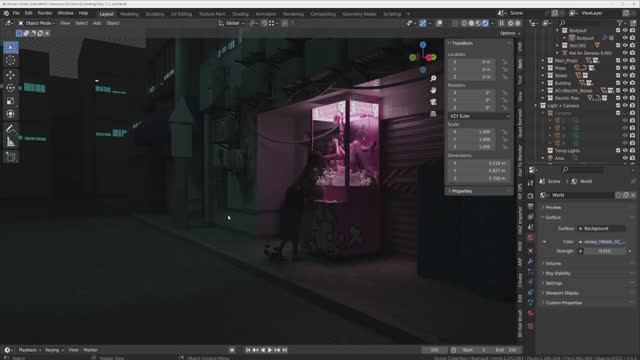Open the Tool properties tab icon
The image size is (640, 360).
531,183
